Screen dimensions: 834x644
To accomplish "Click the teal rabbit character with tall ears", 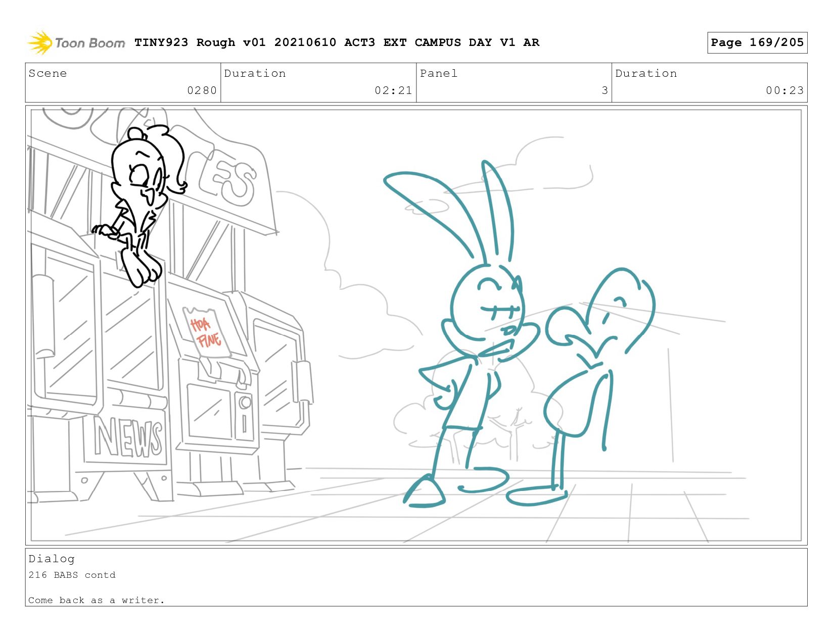I will [x=462, y=333].
